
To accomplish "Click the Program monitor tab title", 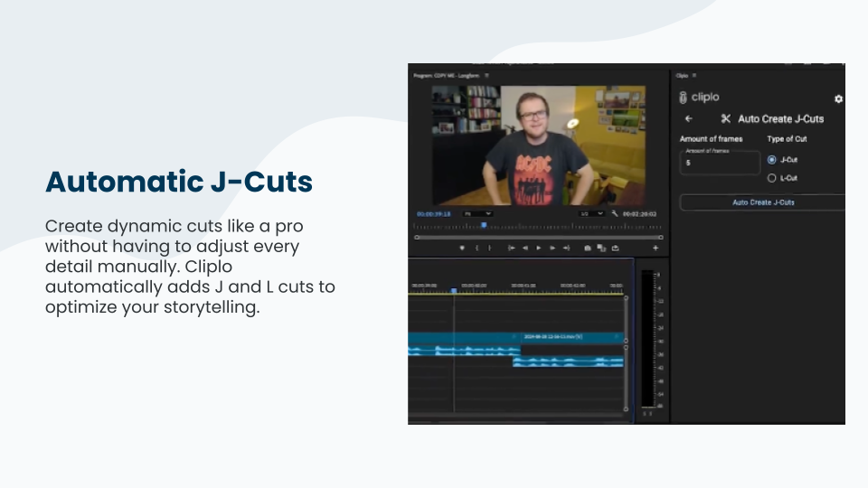I will coord(446,76).
